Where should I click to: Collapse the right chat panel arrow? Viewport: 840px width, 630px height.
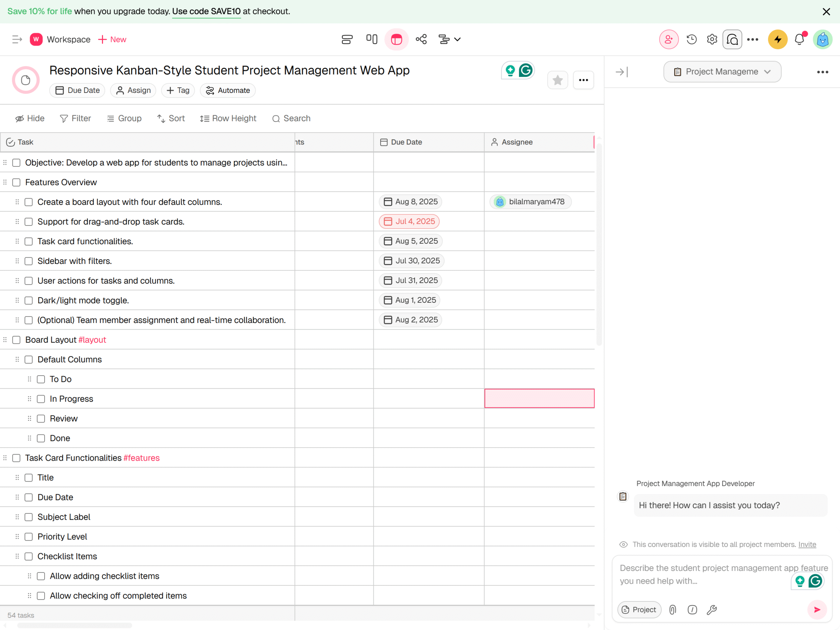coord(622,72)
